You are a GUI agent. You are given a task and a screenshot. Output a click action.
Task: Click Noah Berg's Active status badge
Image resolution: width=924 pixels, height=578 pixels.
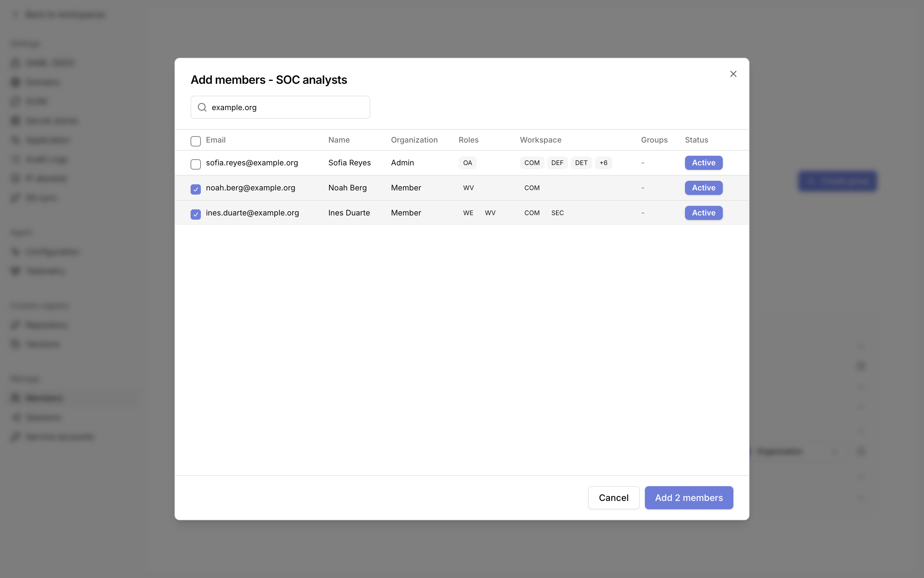[703, 188]
